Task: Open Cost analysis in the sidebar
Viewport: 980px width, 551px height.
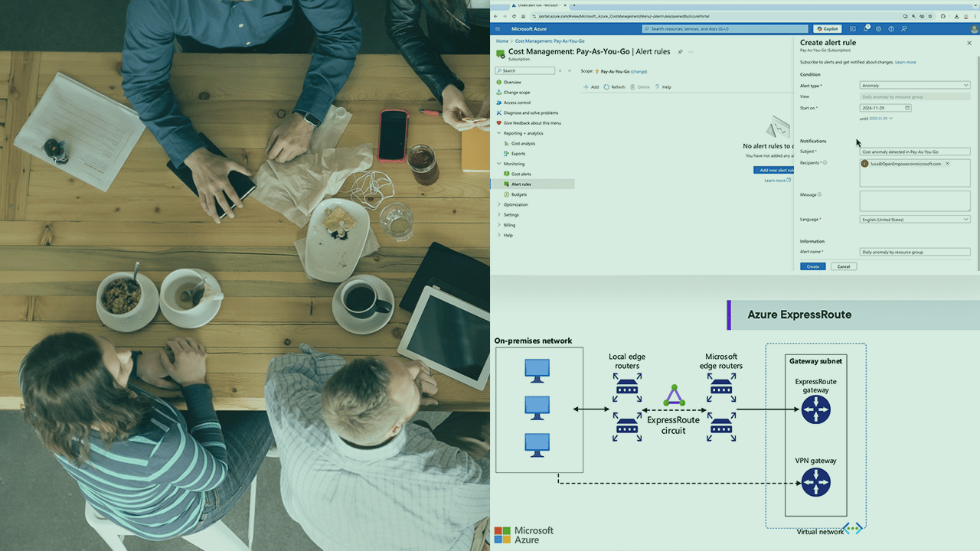Action: (521, 143)
